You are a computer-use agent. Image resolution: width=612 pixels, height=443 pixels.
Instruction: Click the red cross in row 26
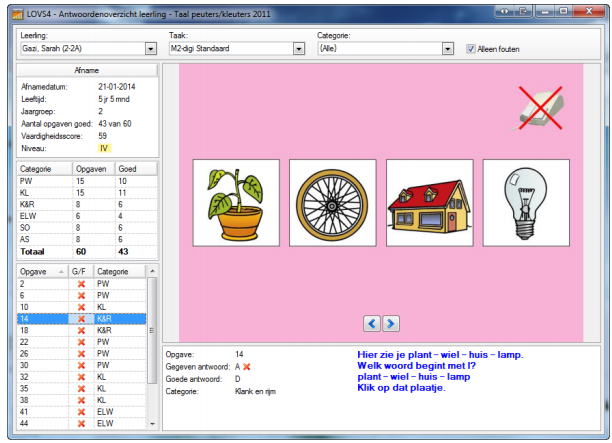click(x=81, y=354)
